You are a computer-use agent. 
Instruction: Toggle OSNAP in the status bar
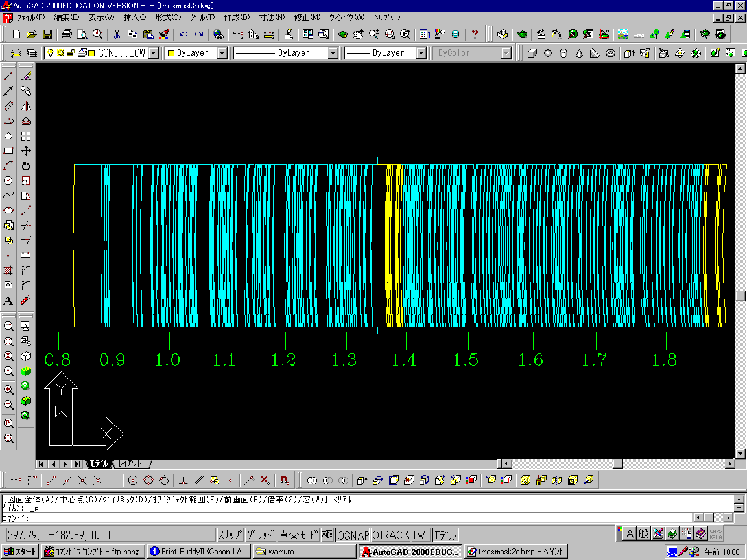[353, 535]
